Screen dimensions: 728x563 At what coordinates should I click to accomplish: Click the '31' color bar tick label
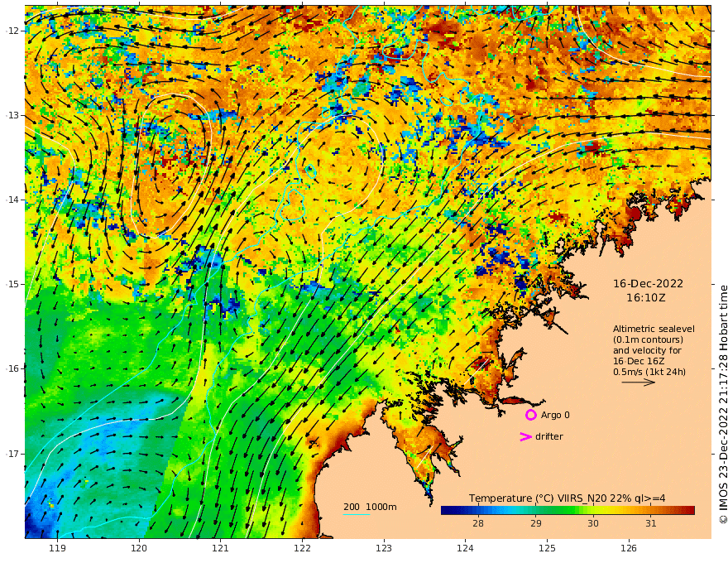point(650,523)
